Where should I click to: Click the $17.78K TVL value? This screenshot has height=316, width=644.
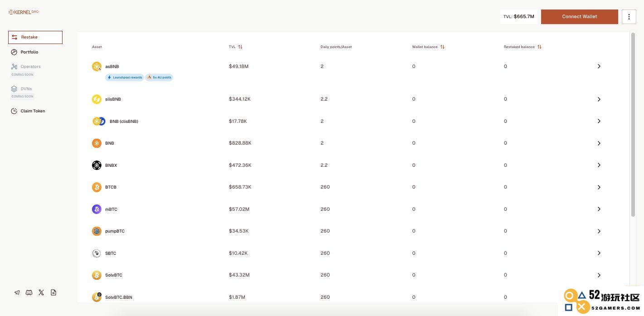click(x=238, y=121)
